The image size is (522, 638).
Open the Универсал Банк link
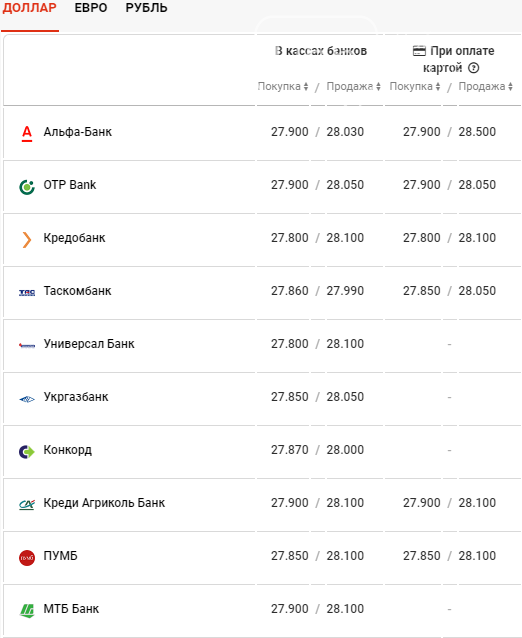pyautogui.click(x=89, y=344)
